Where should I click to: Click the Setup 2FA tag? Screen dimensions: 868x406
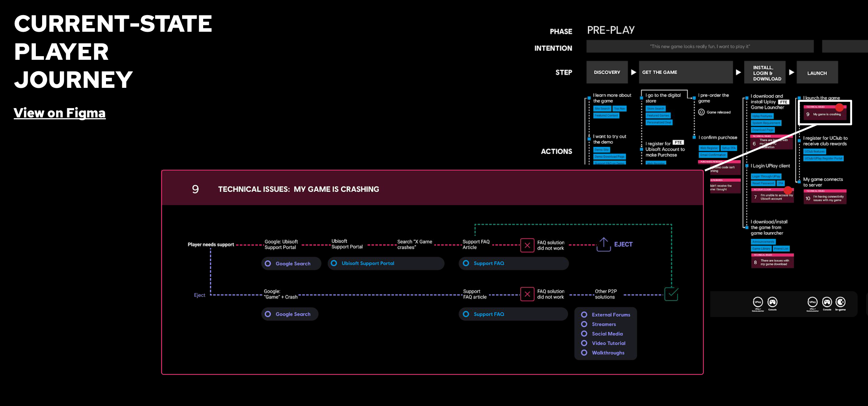click(728, 148)
